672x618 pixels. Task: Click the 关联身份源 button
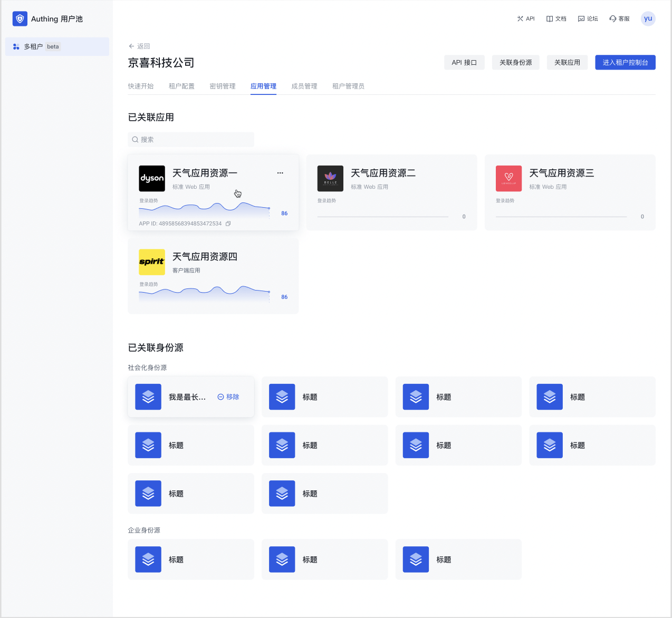click(x=515, y=62)
